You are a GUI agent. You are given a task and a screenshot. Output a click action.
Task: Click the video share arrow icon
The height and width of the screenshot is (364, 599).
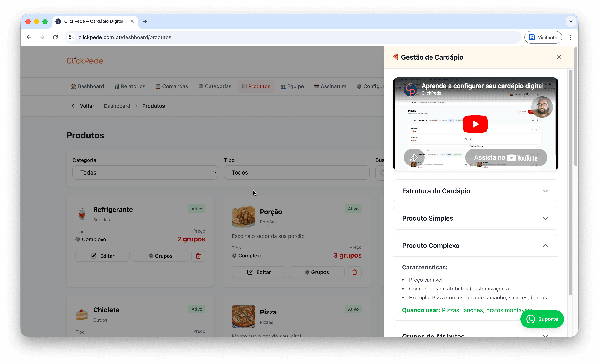[414, 158]
